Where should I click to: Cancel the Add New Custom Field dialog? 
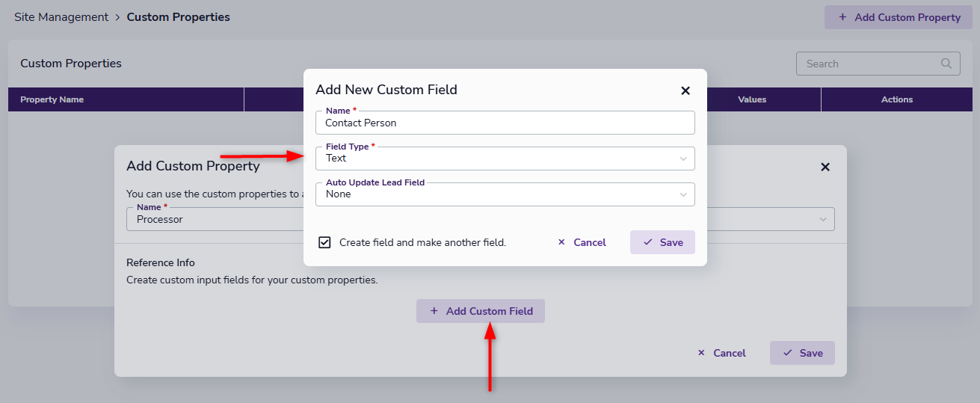point(582,242)
